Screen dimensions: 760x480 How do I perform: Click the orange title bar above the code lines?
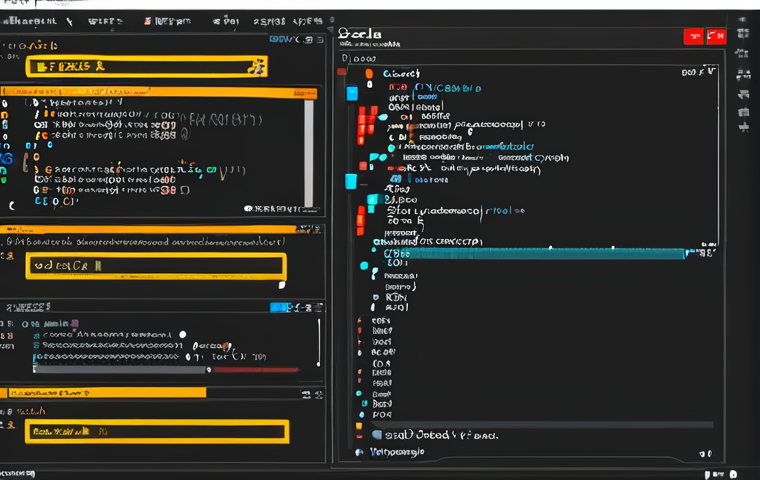pos(159,92)
